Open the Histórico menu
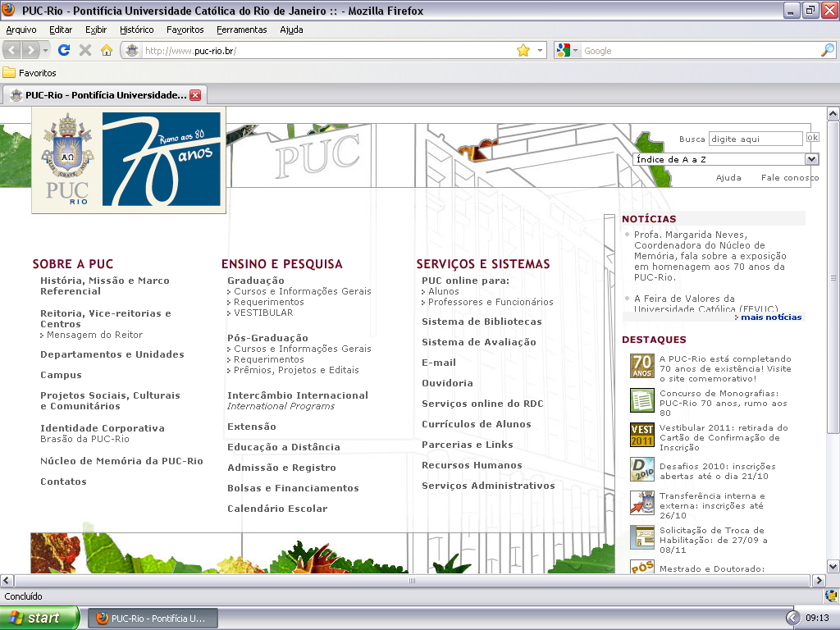Image resolution: width=840 pixels, height=630 pixels. 136,30
